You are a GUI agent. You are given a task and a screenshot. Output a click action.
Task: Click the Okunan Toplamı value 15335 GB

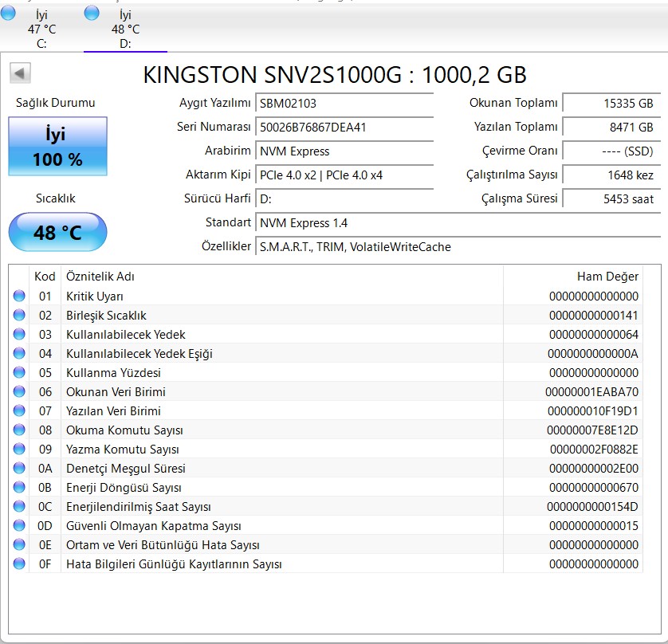(x=611, y=104)
